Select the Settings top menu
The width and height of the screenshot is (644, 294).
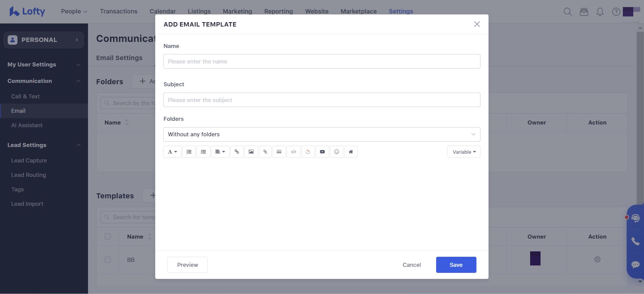(x=401, y=11)
